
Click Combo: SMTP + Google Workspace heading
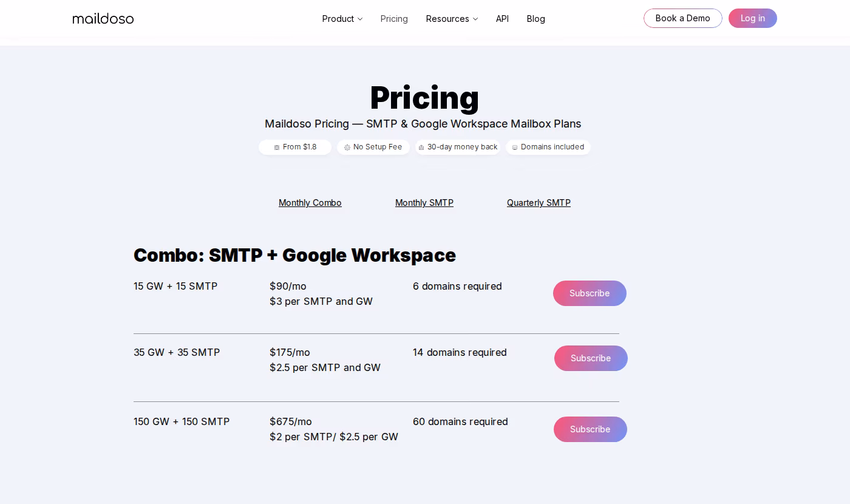tap(294, 255)
